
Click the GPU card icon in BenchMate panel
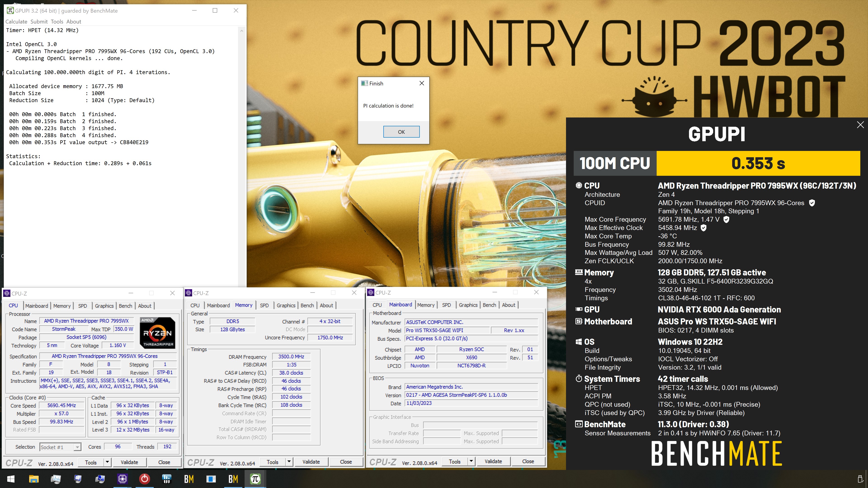579,309
